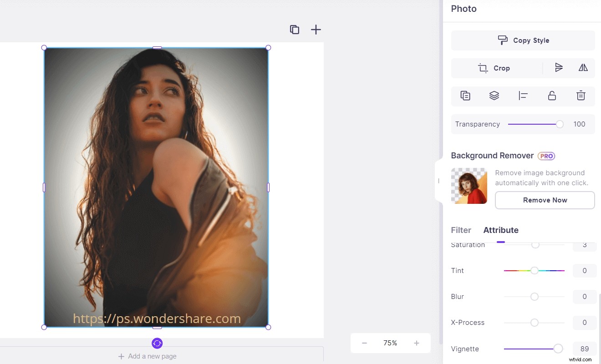
Task: Flip the photo horizontally
Action: pyautogui.click(x=583, y=67)
